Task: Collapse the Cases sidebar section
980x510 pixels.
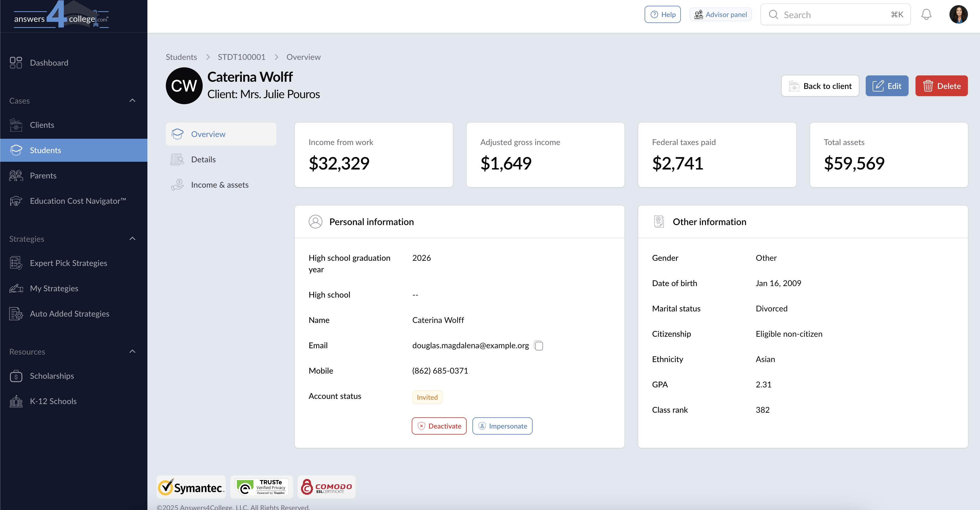Action: pyautogui.click(x=132, y=100)
